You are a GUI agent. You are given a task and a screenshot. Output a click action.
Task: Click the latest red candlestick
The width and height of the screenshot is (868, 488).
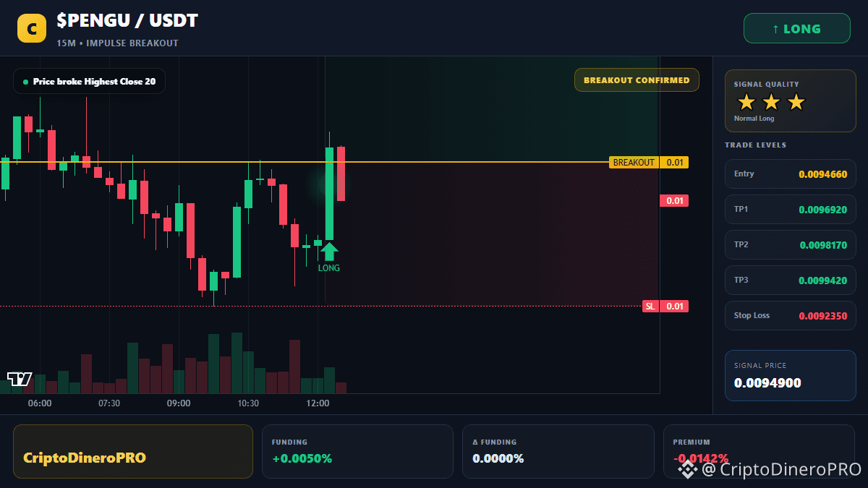[x=341, y=174]
